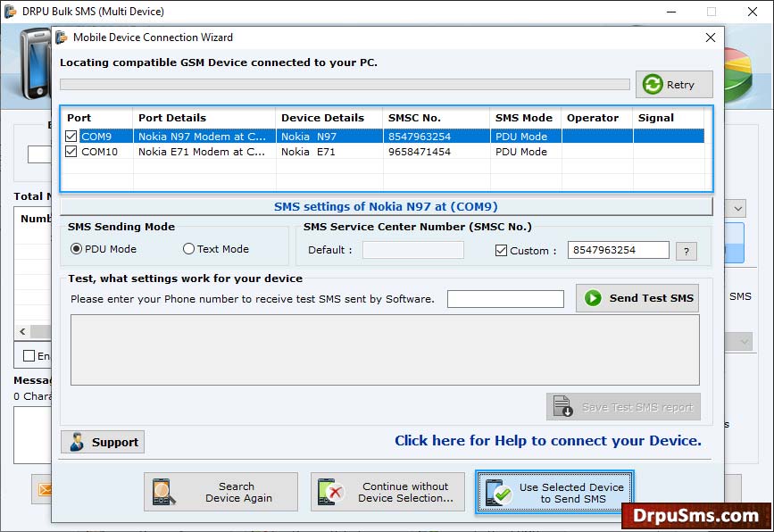Toggle the Custom SMSC checkbox

pyautogui.click(x=501, y=250)
